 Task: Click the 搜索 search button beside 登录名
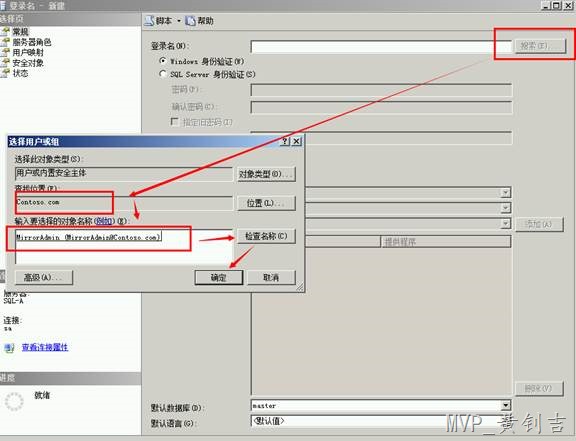[x=540, y=46]
